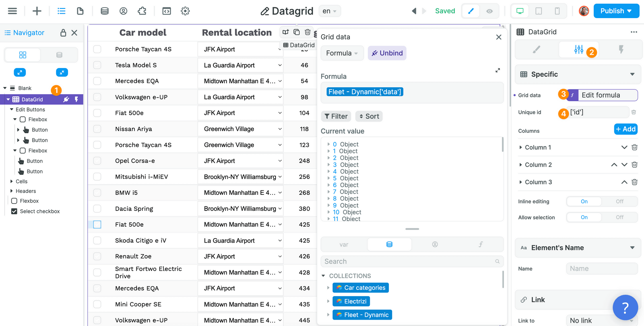Delete Column 1 with trash icon
The height and width of the screenshot is (326, 644).
point(634,147)
